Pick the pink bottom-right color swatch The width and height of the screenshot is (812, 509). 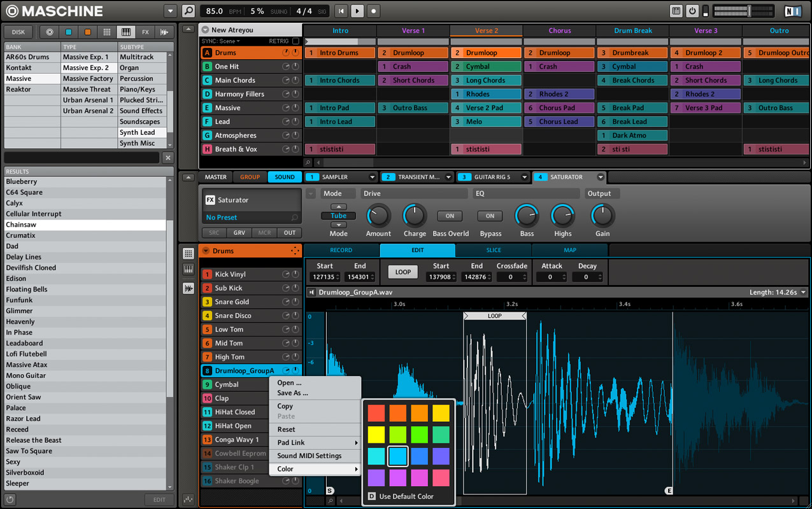point(441,478)
